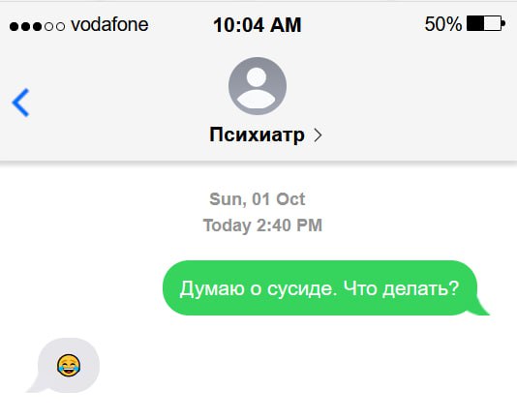This screenshot has width=517, height=420.
Task: Click the laughing-crying emoji
Action: [69, 365]
